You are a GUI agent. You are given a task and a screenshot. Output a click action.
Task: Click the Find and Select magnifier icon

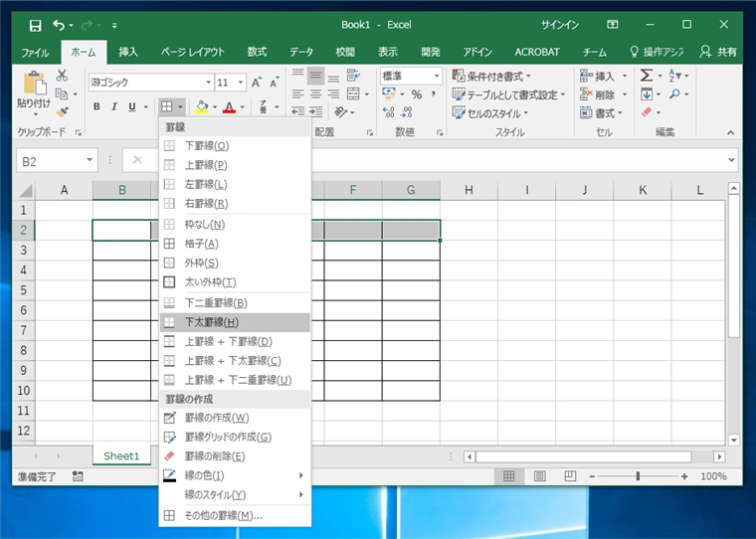674,94
